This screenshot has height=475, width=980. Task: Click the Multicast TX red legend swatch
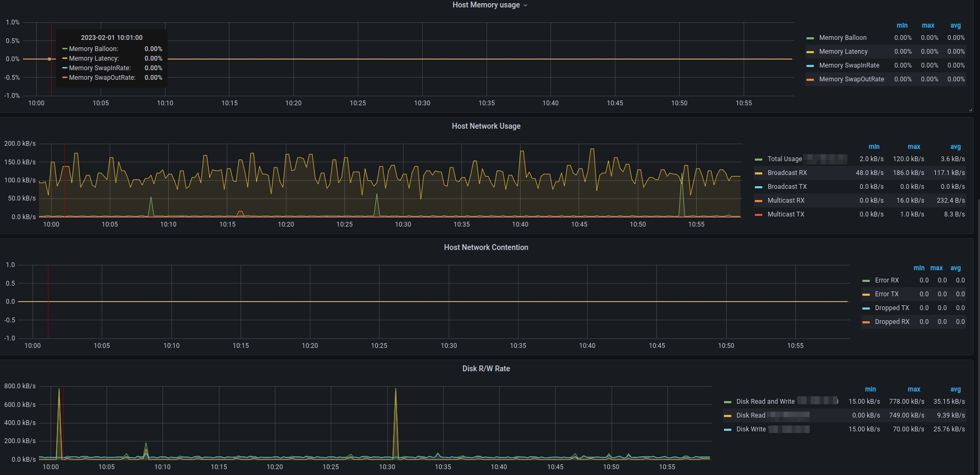(x=759, y=215)
